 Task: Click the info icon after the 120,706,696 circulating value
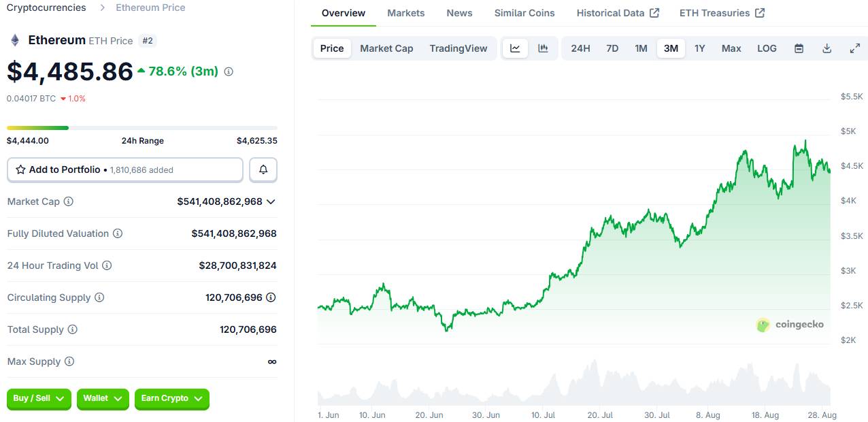click(271, 297)
